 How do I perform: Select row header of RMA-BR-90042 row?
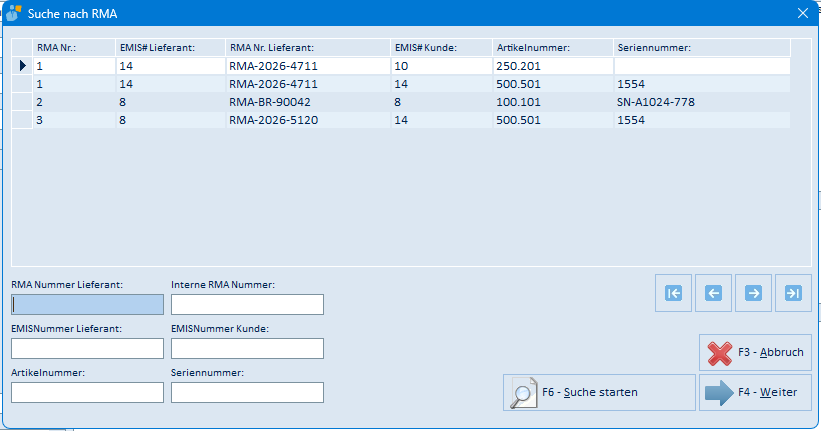click(x=22, y=102)
